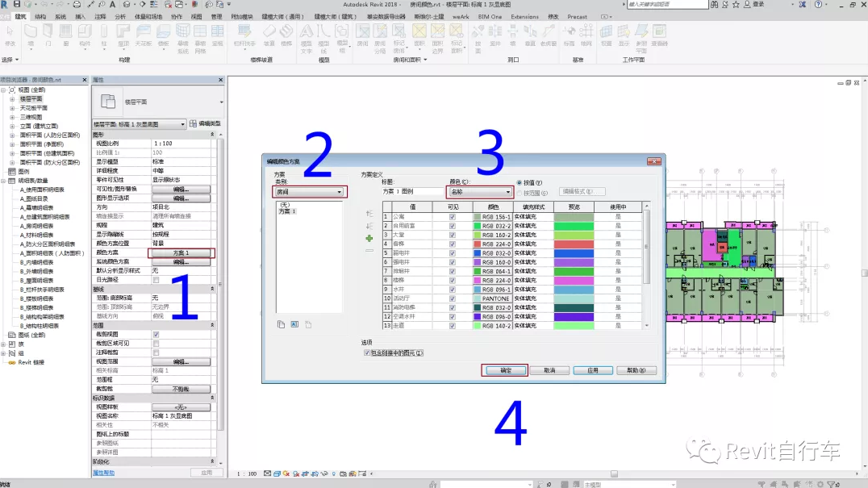Select the Shaft (竖井) opening tool

(495, 36)
